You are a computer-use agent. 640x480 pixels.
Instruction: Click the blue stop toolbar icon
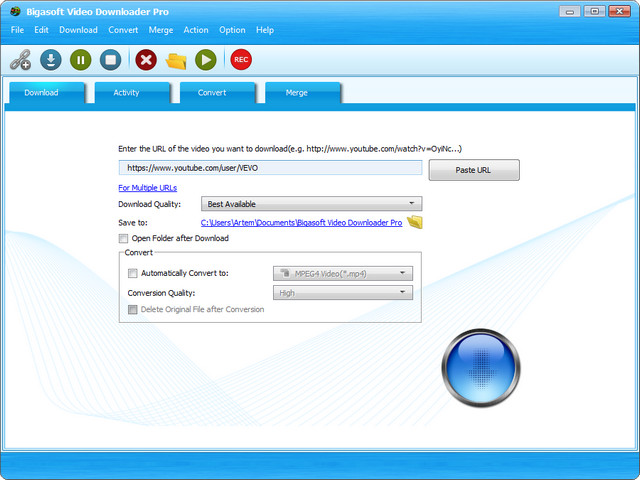click(110, 60)
